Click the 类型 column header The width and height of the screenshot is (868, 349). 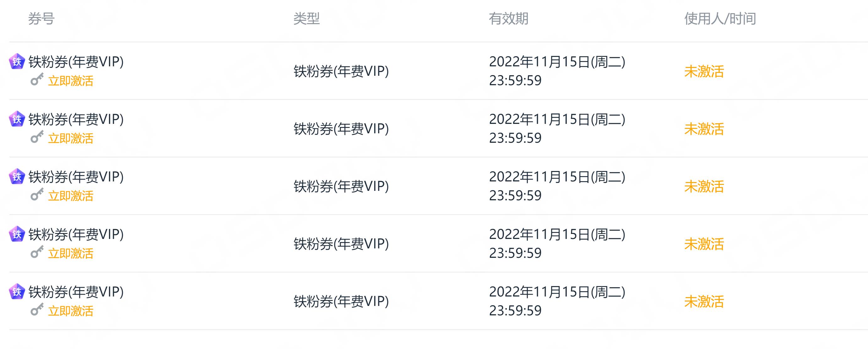point(306,19)
